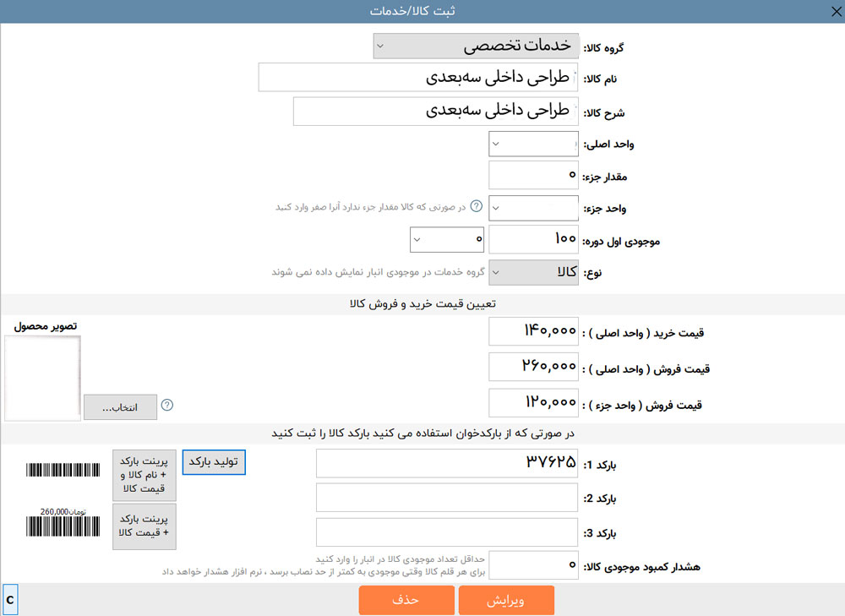845x616 pixels.
Task: Focus the بارکد 1 field
Action: pos(447,464)
